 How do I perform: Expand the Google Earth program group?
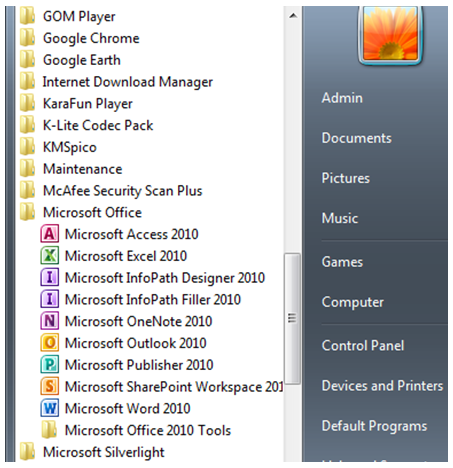[70, 60]
